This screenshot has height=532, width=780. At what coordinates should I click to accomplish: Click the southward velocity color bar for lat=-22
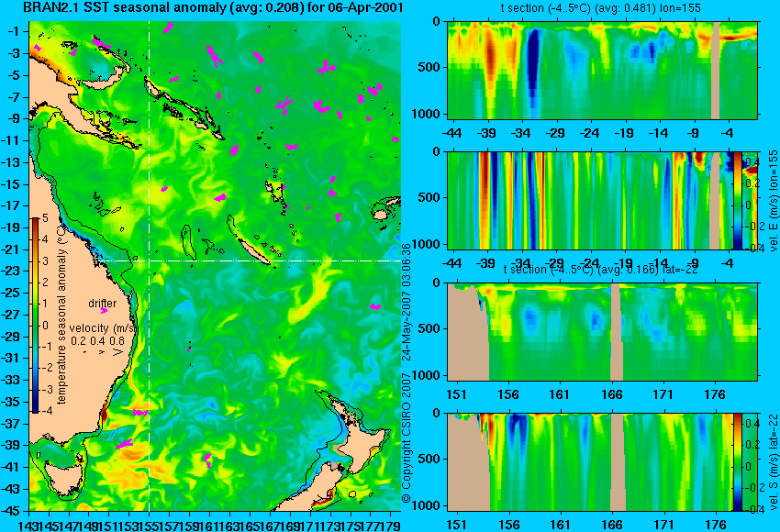[x=738, y=462]
